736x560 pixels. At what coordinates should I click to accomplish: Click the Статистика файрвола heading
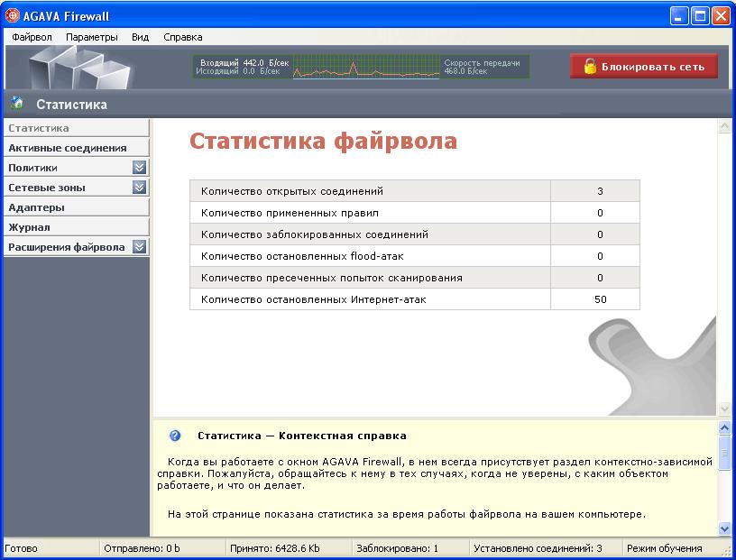coord(323,141)
